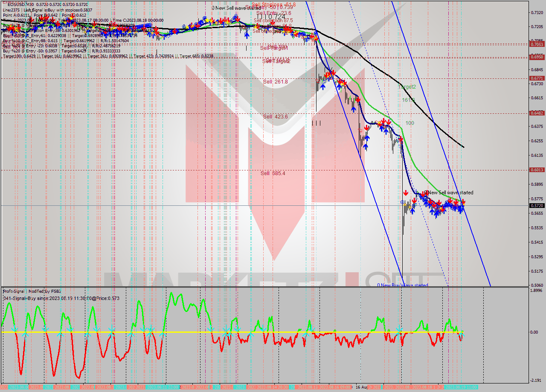Click the 'Buy %20 @ Entry -23: 0.6038' line
This screenshot has height=392, width=546.
pos(62,46)
